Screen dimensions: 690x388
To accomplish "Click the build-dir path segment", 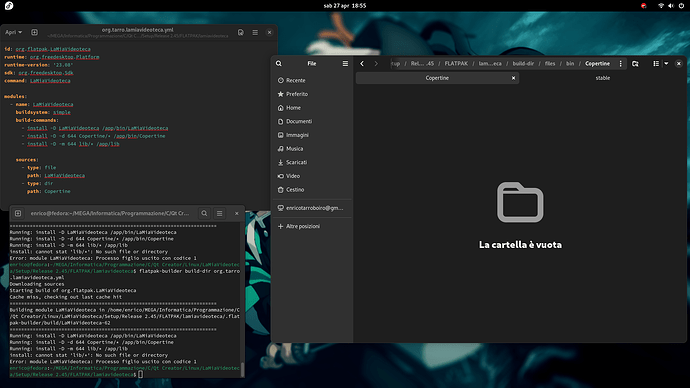I will coord(523,63).
